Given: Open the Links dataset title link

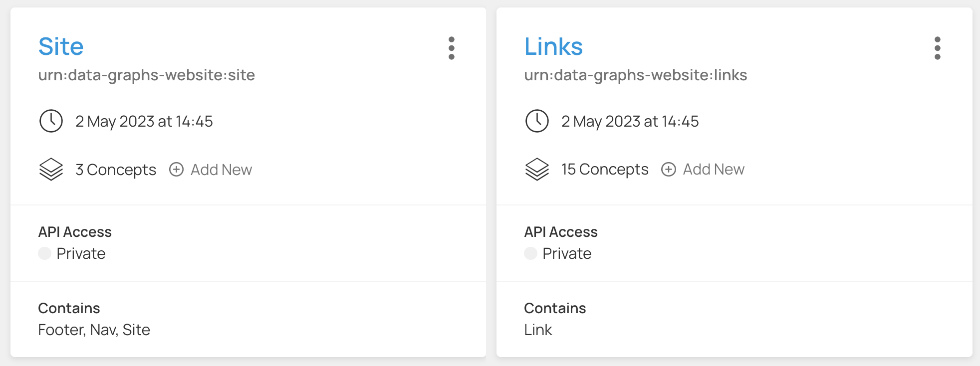Looking at the screenshot, I should click(x=553, y=46).
